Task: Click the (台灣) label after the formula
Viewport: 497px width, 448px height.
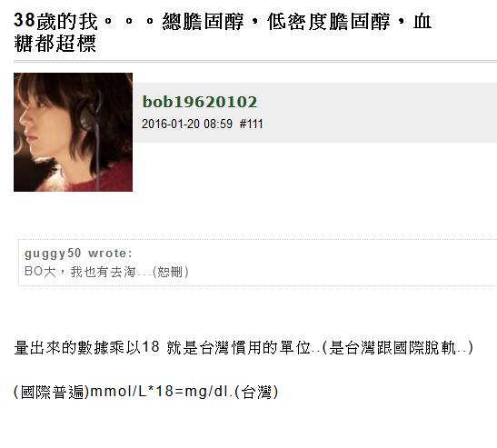Action: pos(257,392)
